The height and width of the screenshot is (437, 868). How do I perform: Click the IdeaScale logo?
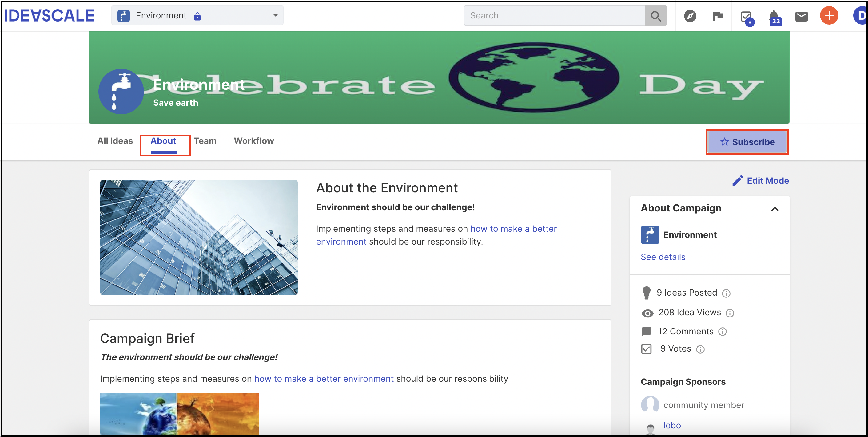(x=50, y=15)
